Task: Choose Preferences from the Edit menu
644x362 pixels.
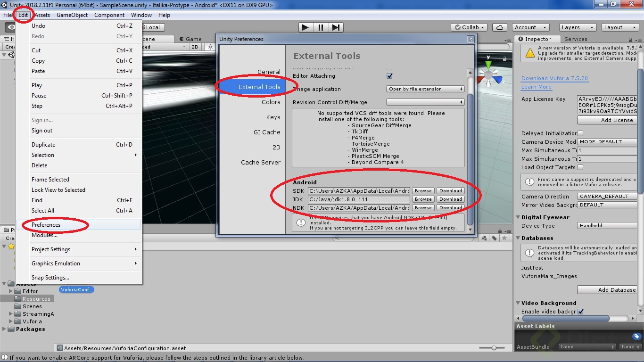Action: click(78, 225)
